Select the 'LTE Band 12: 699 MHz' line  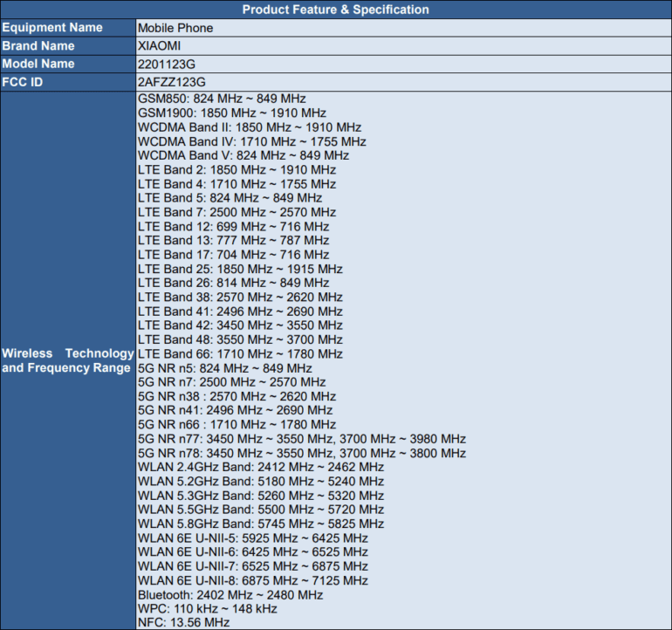[x=233, y=226]
